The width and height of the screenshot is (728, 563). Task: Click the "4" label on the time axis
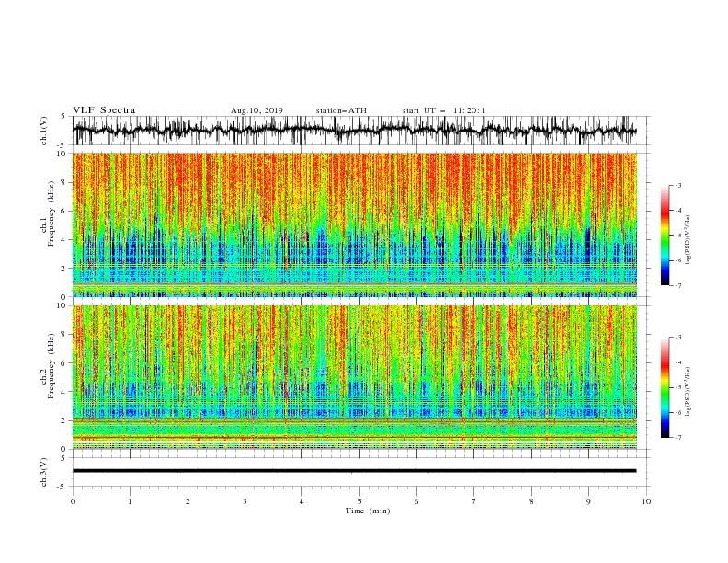pos(301,501)
